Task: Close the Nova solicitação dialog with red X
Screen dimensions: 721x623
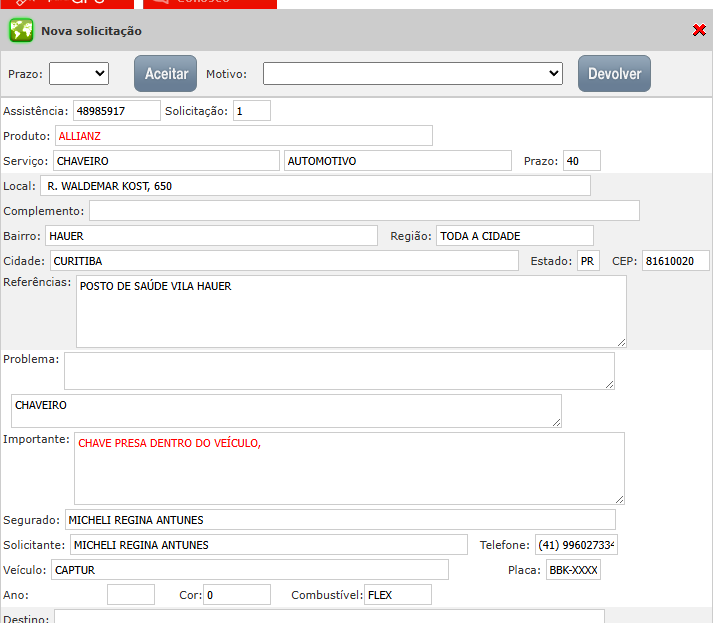Action: [x=699, y=30]
